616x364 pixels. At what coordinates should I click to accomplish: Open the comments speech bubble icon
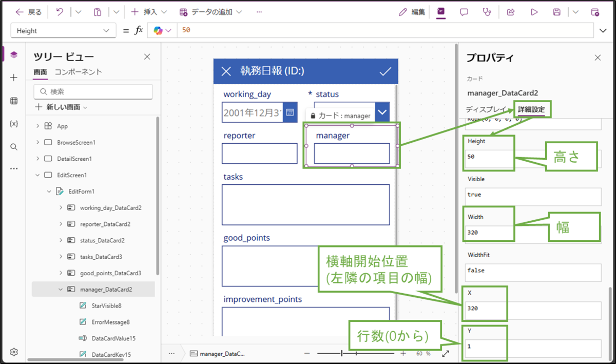tap(464, 12)
